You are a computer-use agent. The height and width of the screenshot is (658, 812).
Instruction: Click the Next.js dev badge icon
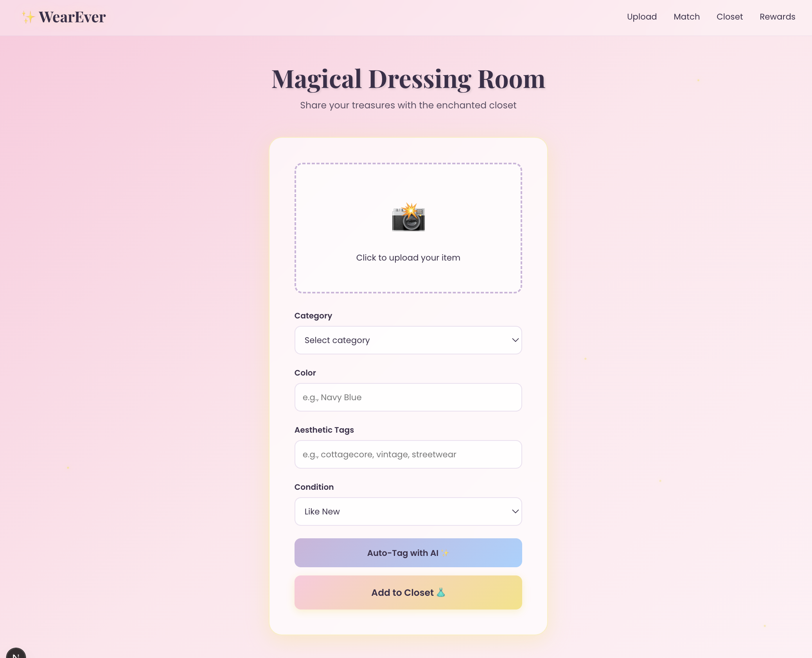16,654
